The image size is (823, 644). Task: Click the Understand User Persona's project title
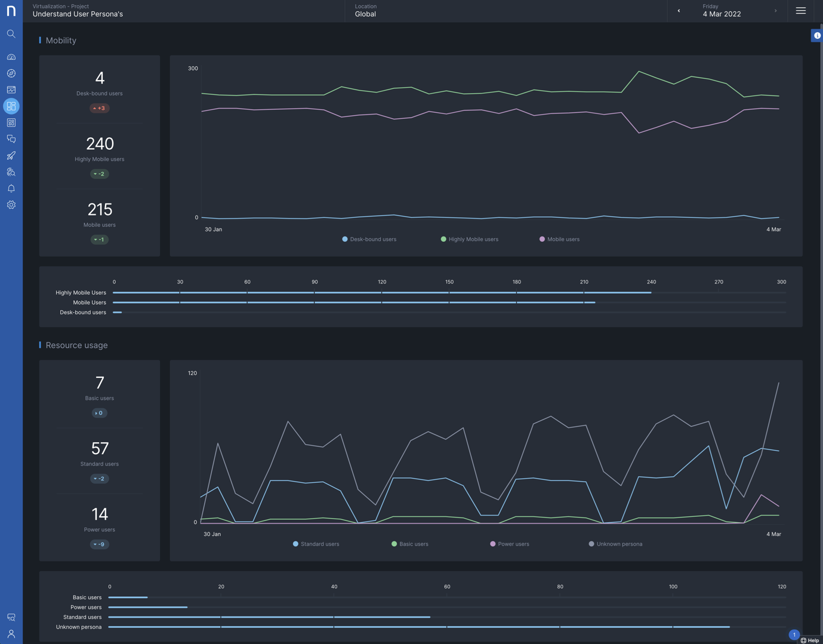(x=78, y=14)
